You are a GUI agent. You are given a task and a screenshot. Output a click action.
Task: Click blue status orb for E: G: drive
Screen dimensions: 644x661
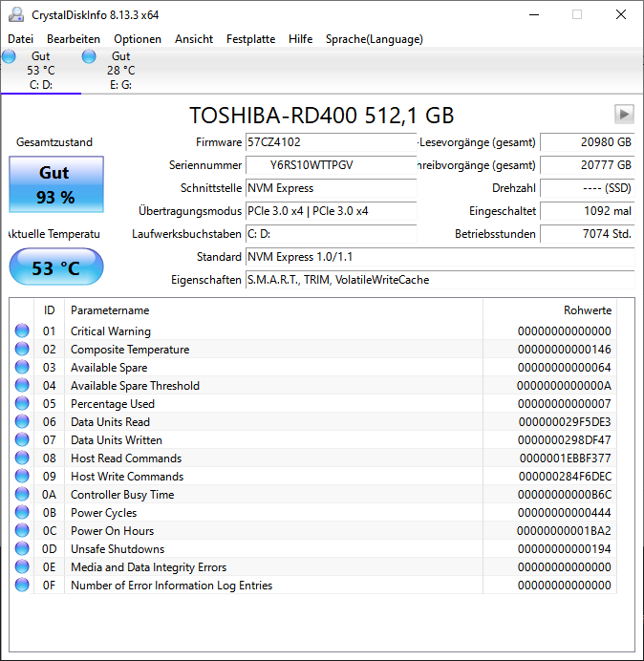(x=89, y=56)
